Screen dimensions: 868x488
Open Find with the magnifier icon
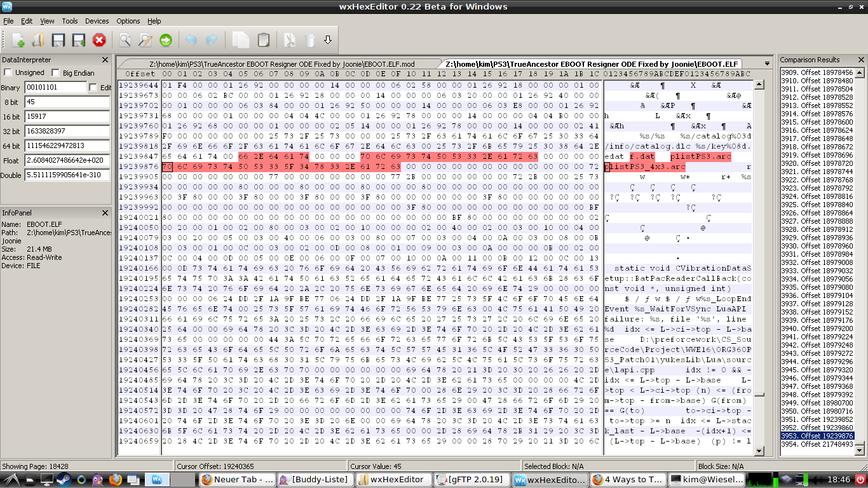pos(125,41)
